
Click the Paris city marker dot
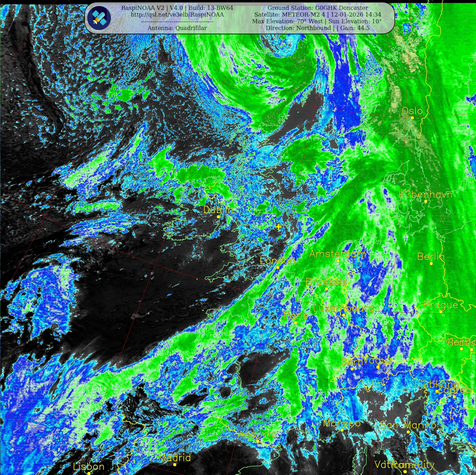pos(296,323)
